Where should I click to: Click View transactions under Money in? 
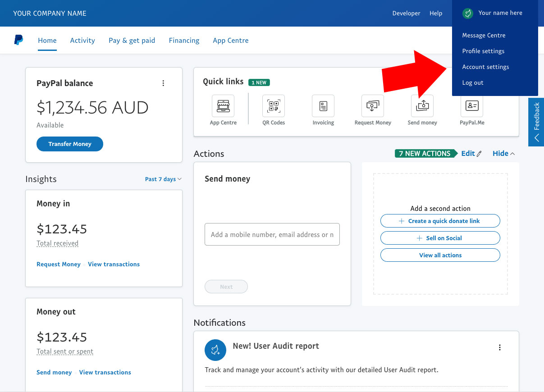[x=114, y=264]
